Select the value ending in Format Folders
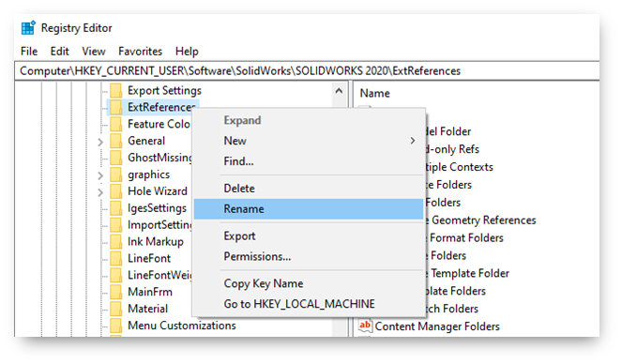 (465, 238)
